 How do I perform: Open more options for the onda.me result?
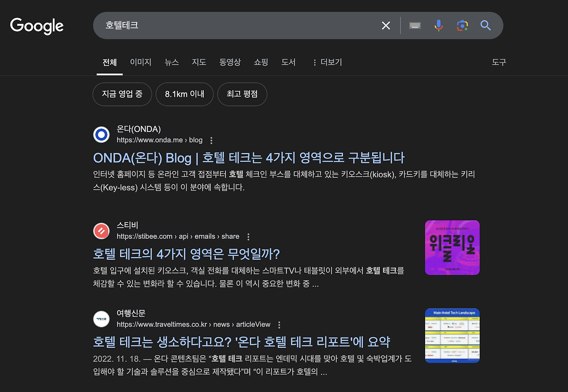tap(211, 140)
